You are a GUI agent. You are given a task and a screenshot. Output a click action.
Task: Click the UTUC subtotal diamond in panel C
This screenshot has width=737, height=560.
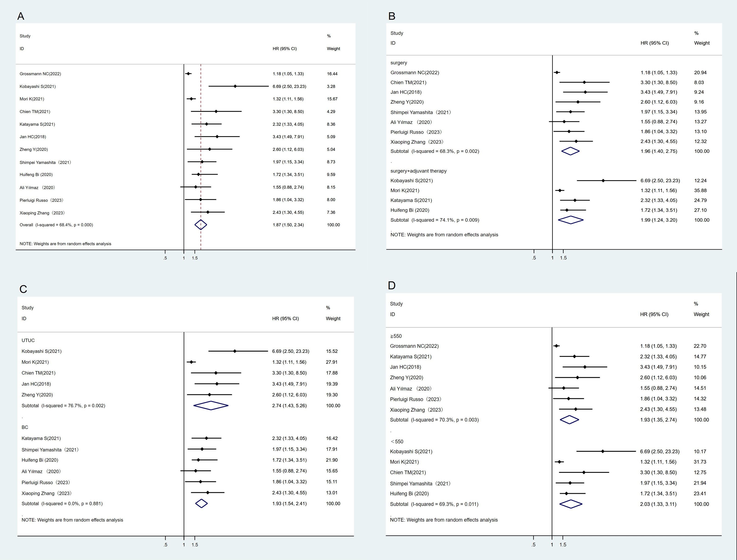(x=211, y=406)
